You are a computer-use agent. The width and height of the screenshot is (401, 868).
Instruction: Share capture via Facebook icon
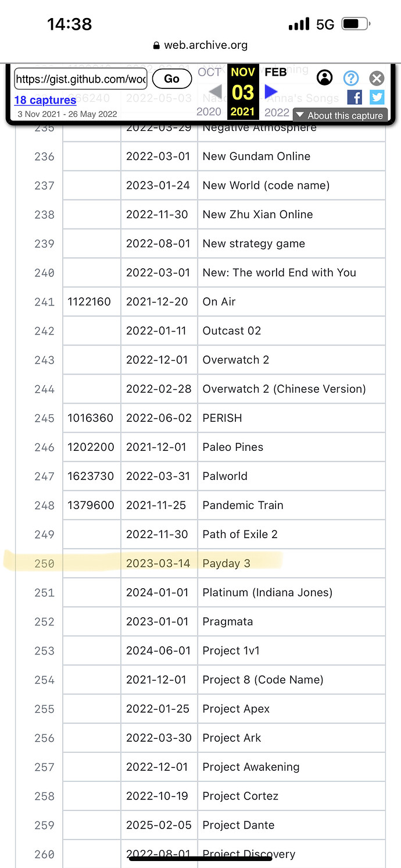[355, 97]
